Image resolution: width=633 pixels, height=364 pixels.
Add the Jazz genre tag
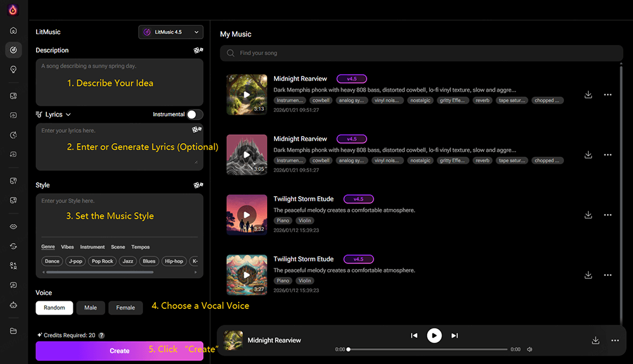pyautogui.click(x=128, y=261)
